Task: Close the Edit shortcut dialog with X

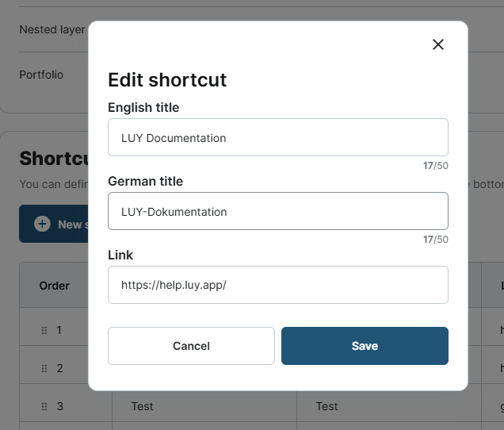Action: tap(437, 44)
